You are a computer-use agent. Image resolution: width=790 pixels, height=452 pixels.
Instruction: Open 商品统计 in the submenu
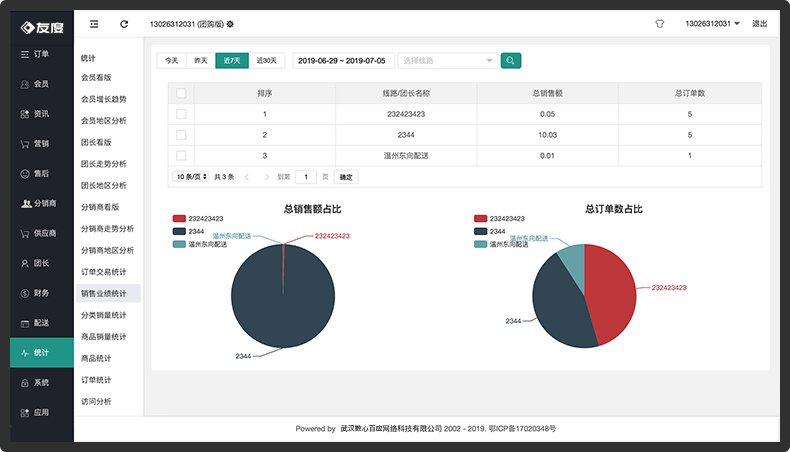[96, 358]
